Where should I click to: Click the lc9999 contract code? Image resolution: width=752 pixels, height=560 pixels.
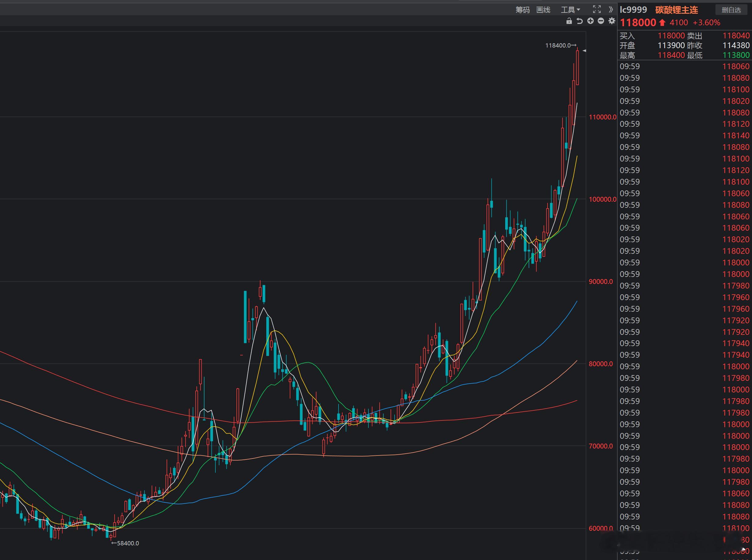633,10
